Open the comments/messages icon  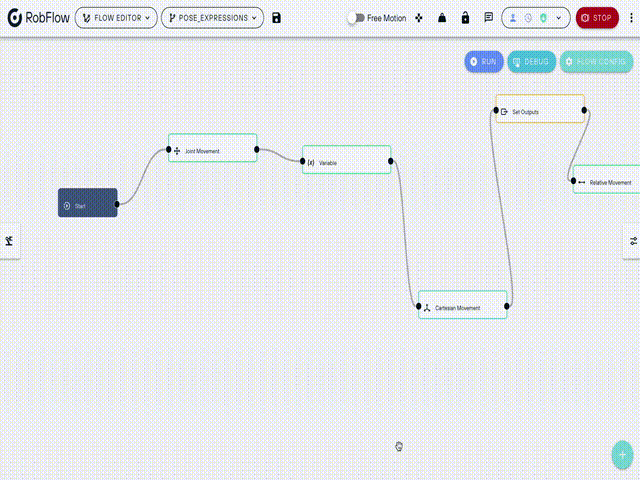(x=489, y=18)
